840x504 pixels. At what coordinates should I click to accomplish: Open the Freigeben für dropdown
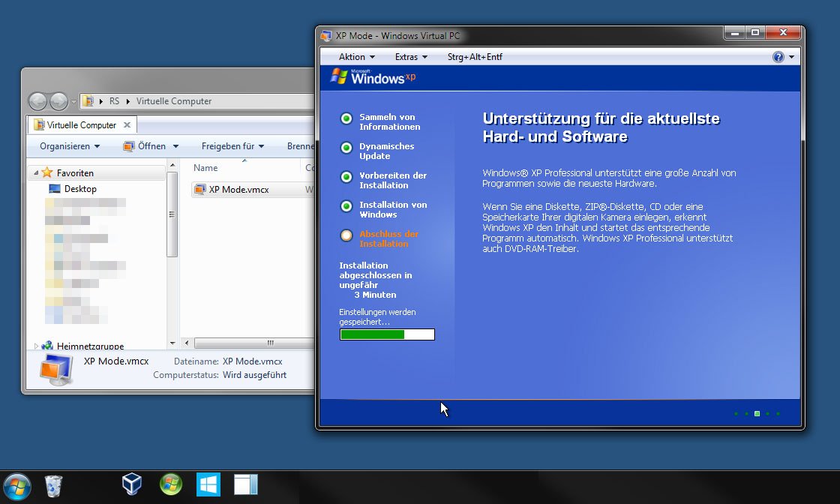[x=232, y=146]
